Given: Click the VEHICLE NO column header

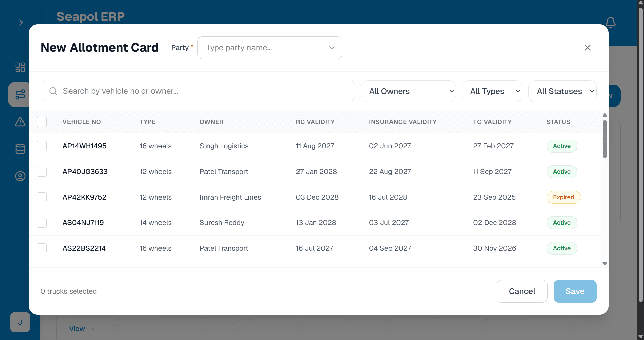Looking at the screenshot, I should pyautogui.click(x=82, y=122).
